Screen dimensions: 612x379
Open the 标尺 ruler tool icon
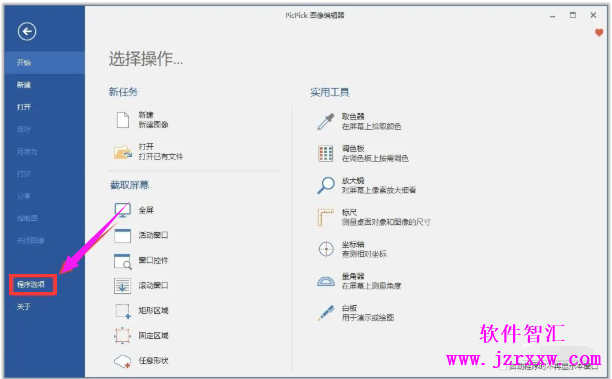pyautogui.click(x=326, y=217)
